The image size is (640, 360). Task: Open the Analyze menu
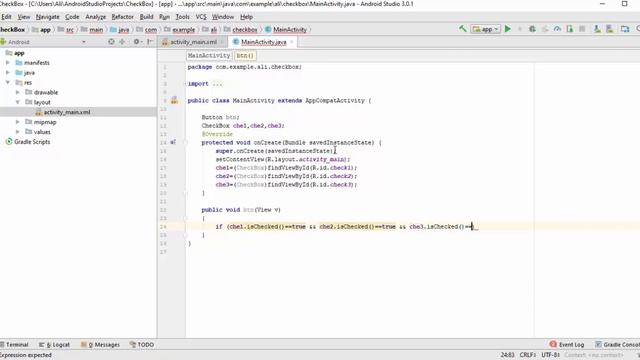click(96, 17)
